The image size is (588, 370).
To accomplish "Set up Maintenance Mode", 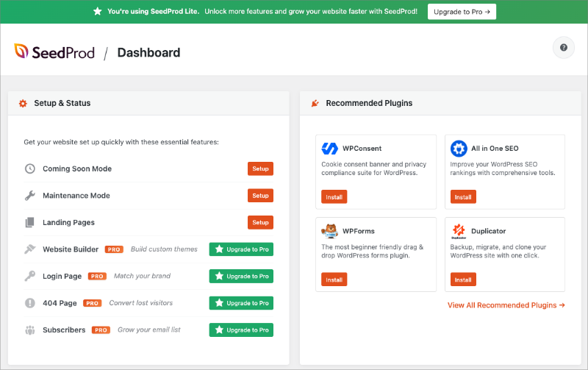I will tap(260, 196).
